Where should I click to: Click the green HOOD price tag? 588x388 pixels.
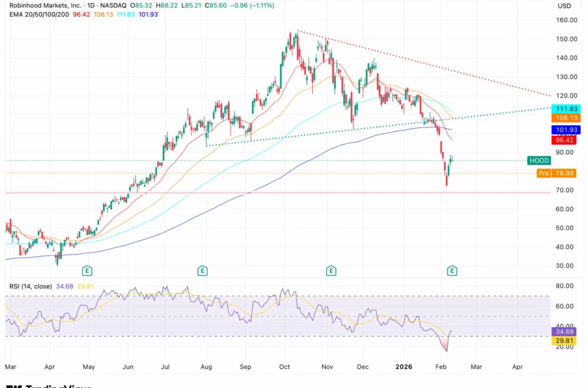click(x=540, y=160)
